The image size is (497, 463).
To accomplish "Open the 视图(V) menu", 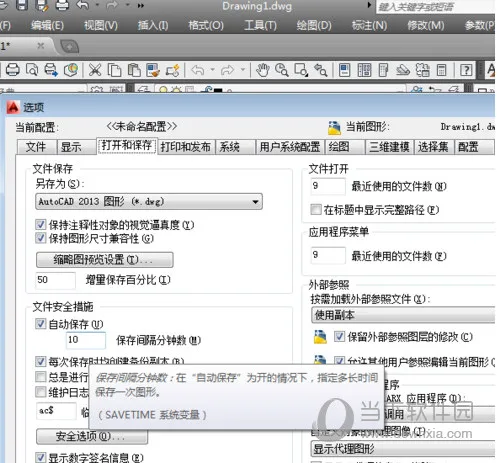I will [x=101, y=25].
